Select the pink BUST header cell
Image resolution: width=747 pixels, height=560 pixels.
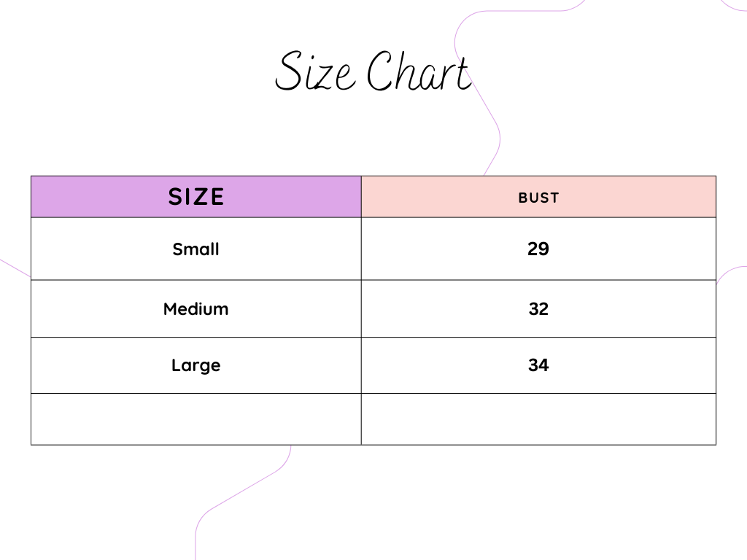coord(538,197)
